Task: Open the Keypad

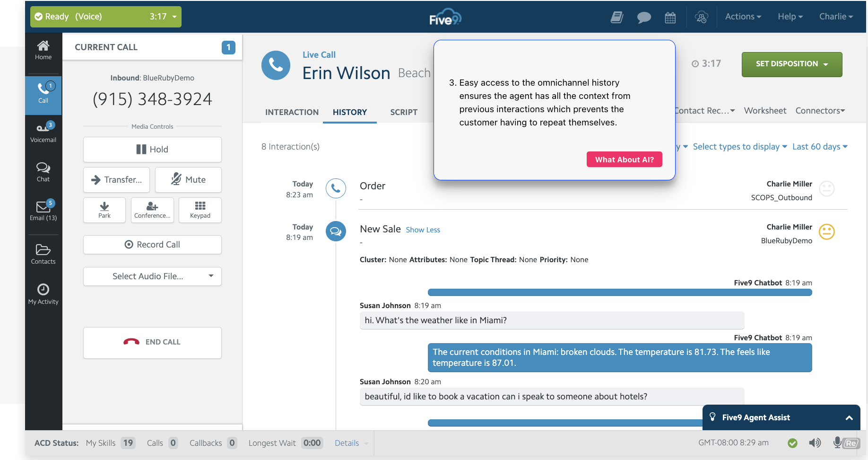Action: click(200, 210)
